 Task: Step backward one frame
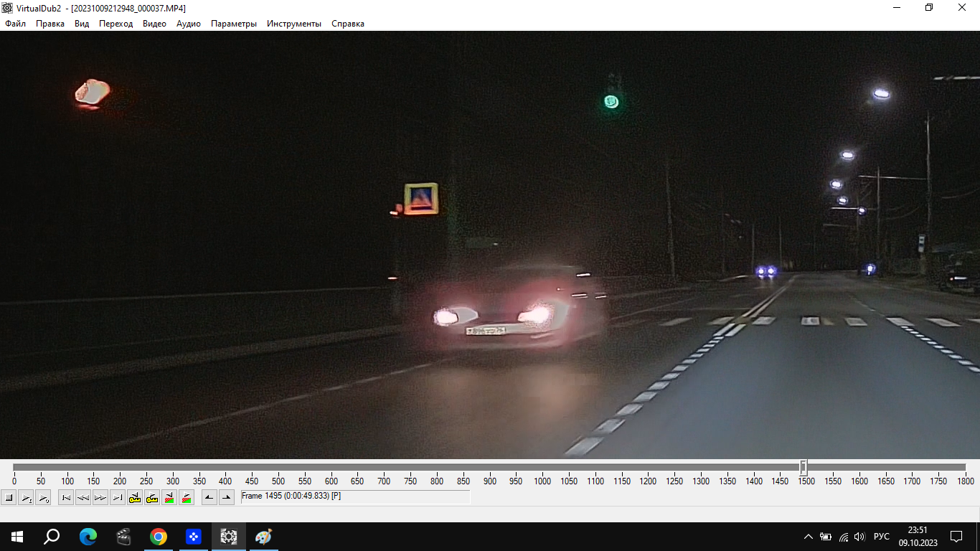click(83, 497)
